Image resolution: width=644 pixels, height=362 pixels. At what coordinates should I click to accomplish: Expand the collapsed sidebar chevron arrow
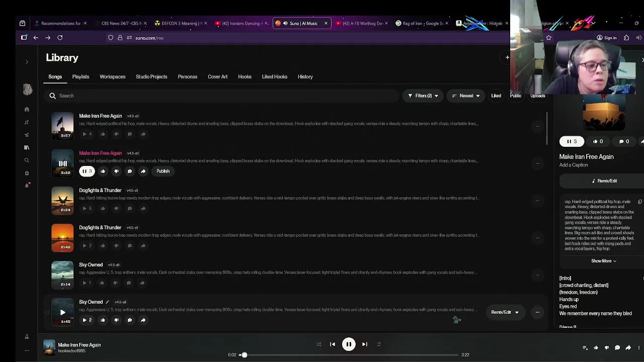click(27, 62)
